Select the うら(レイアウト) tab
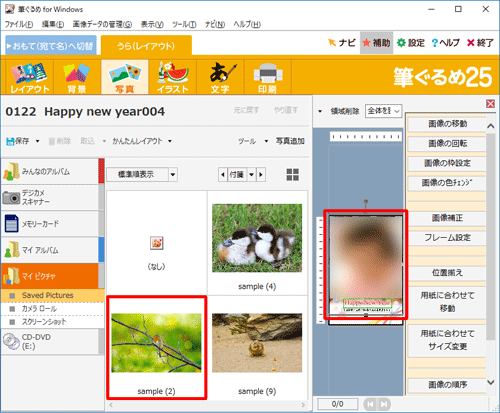The image size is (500, 413). point(146,46)
